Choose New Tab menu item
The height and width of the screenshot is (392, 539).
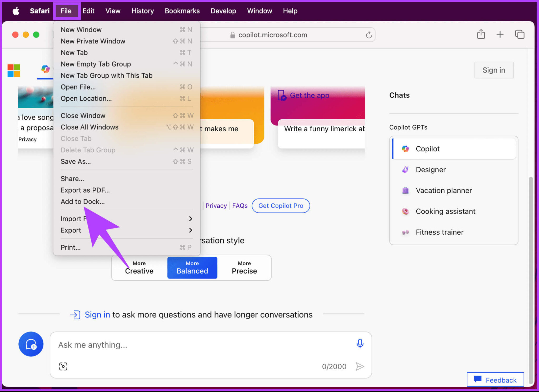click(x=127, y=53)
